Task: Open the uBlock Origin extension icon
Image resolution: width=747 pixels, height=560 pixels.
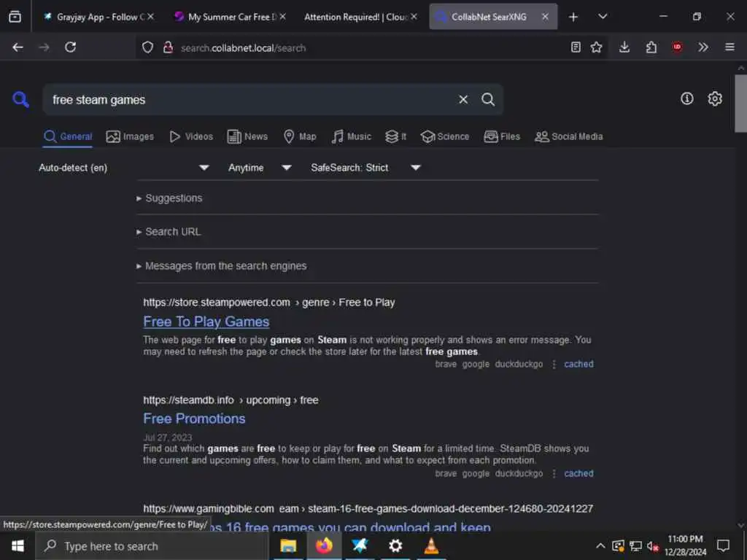Action: pyautogui.click(x=677, y=47)
